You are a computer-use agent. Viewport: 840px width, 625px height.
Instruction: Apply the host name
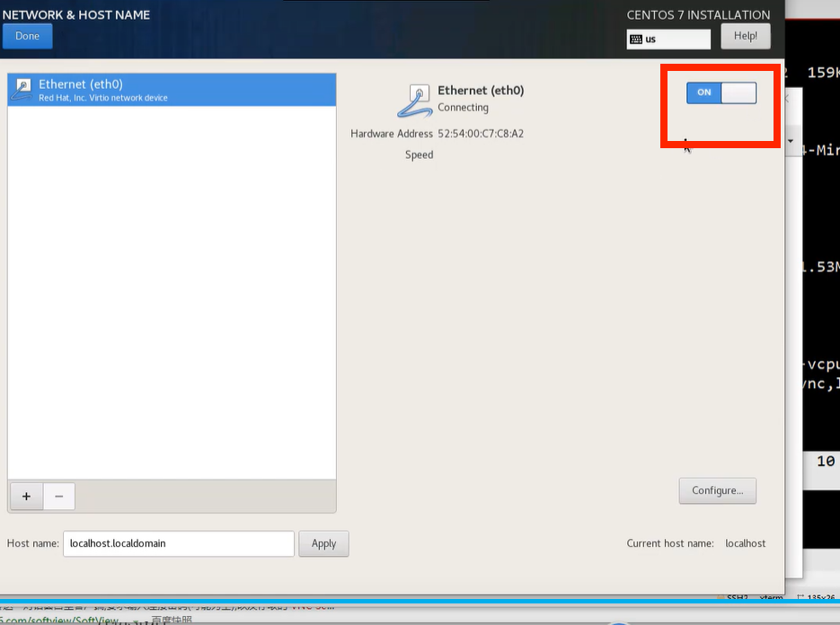323,543
